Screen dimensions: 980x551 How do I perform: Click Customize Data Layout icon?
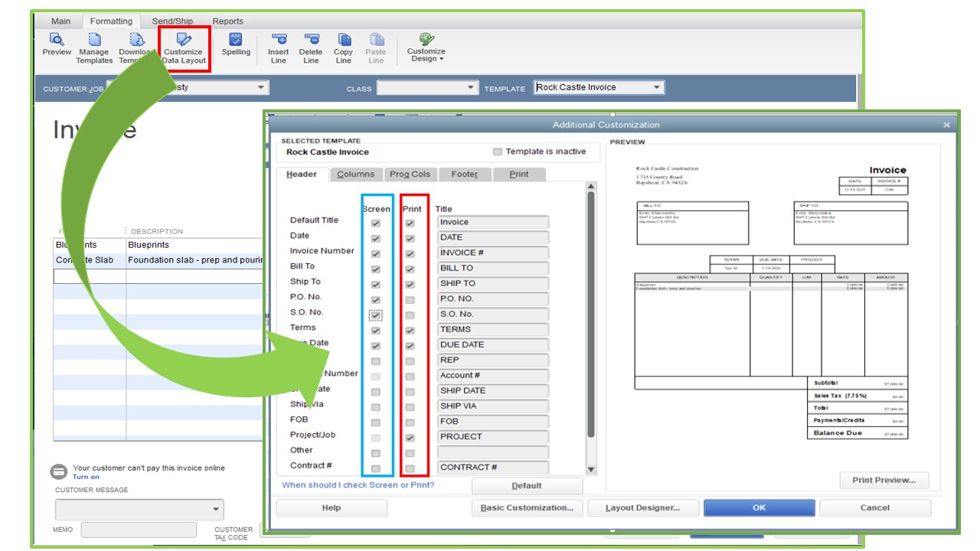click(184, 40)
